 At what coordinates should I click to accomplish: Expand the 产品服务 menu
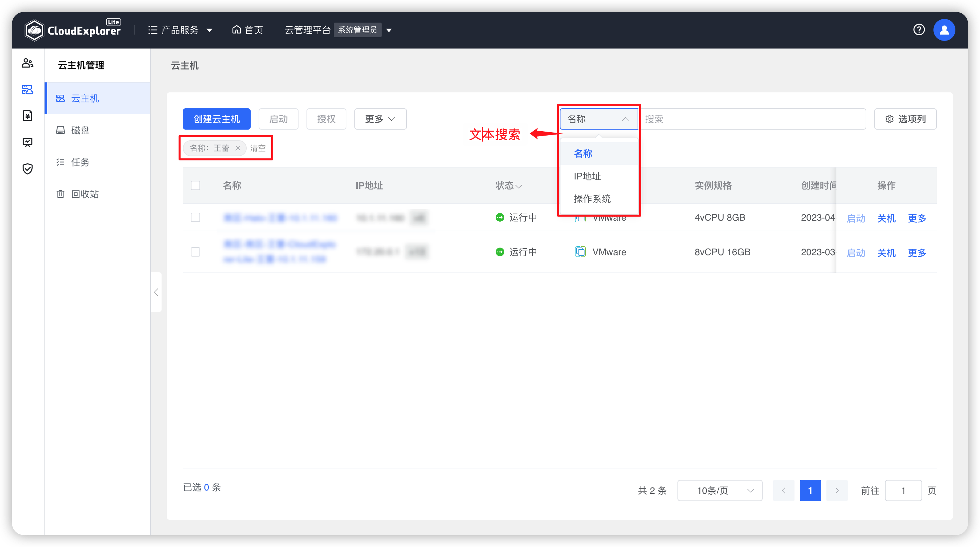click(180, 30)
